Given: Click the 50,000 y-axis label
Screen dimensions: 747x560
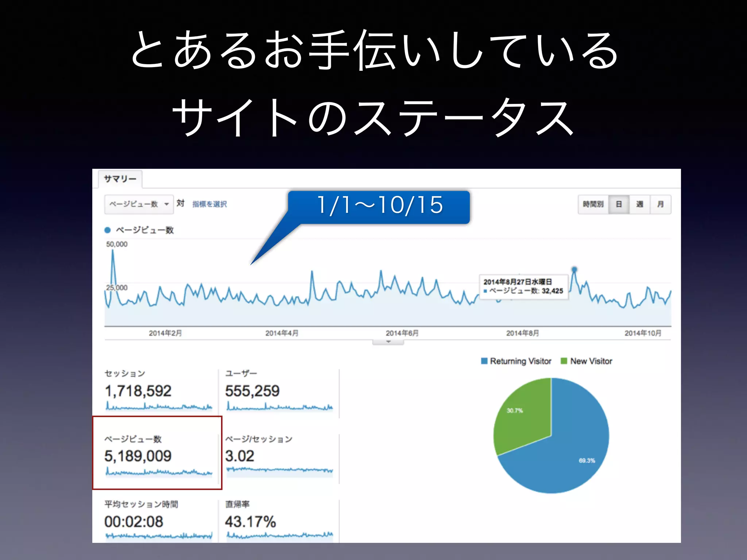Looking at the screenshot, I should point(117,244).
